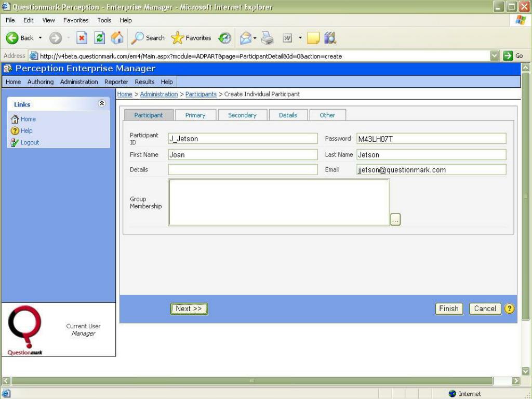Open the Mail options dropdown arrow
Image resolution: width=532 pixels, height=399 pixels.
pos(255,38)
